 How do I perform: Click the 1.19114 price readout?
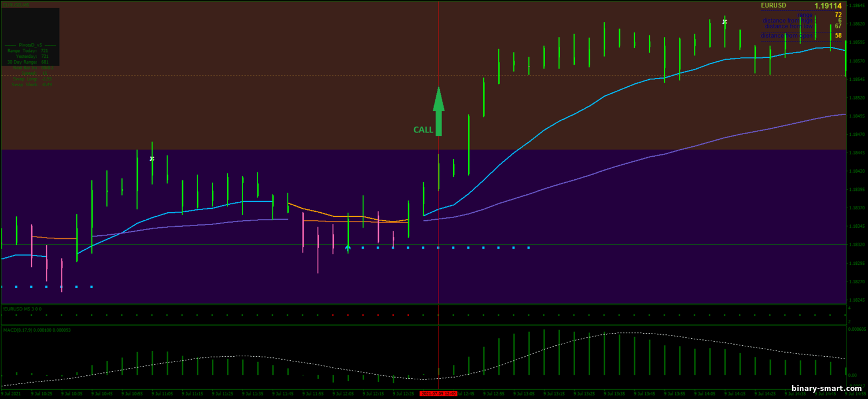coord(827,6)
